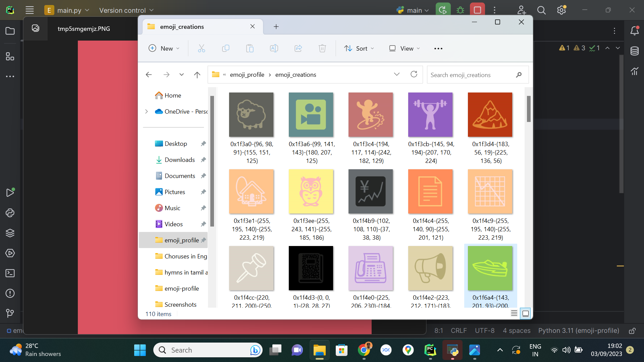Click the Cut scissors icon in Explorer toolbar

201,49
